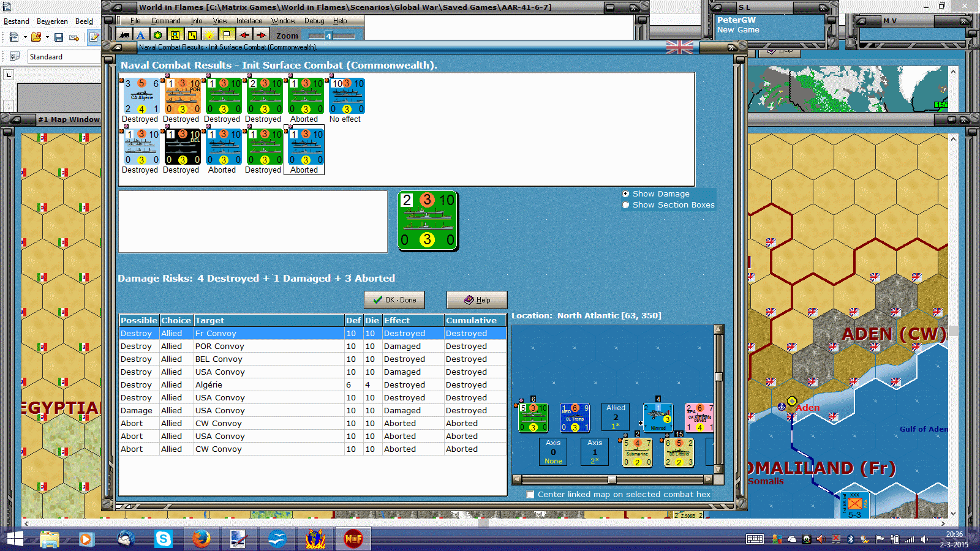Image resolution: width=980 pixels, height=551 pixels.
Task: Click the combat map scroll right arrow
Action: point(709,479)
